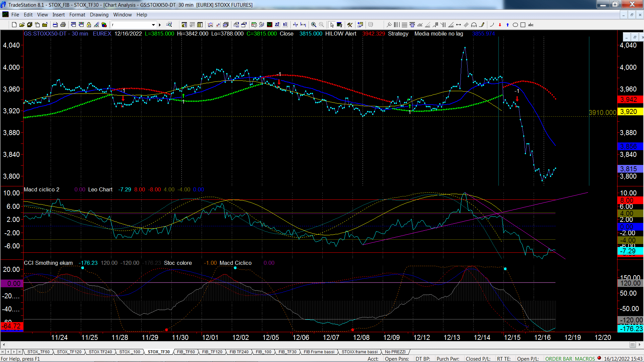The image size is (644, 362).
Task: Select the Text (abc) drawing tool
Action: click(x=531, y=25)
